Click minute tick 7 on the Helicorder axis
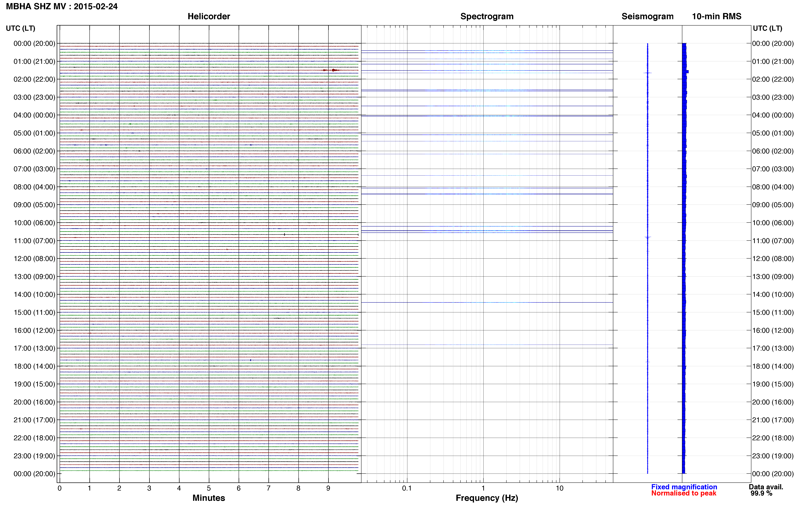The height and width of the screenshot is (508, 812). click(x=269, y=488)
